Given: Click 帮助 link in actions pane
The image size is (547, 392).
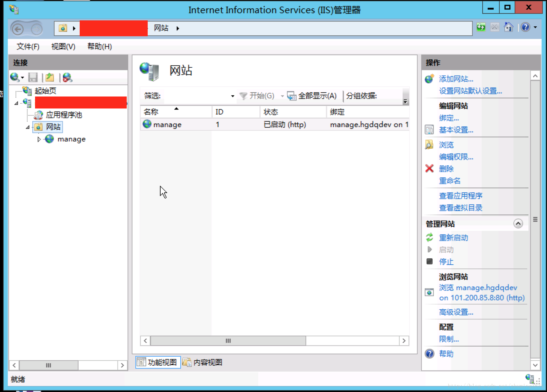Looking at the screenshot, I should click(x=446, y=354).
